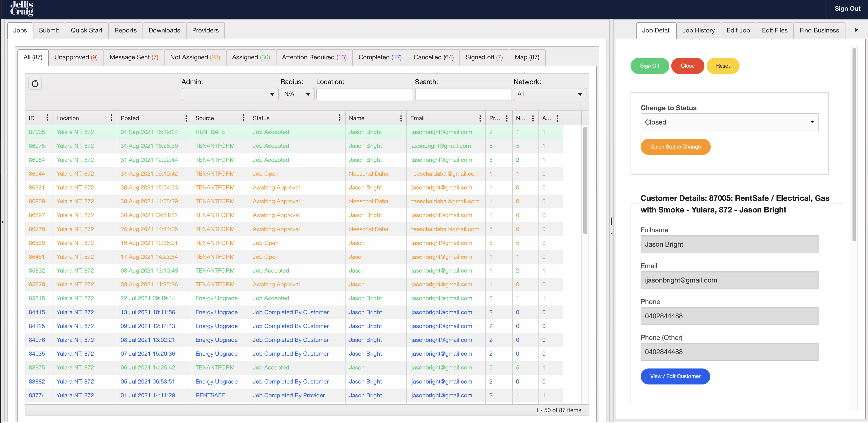Image resolution: width=868 pixels, height=423 pixels.
Task: Open the Email column menu icon
Action: [480, 118]
